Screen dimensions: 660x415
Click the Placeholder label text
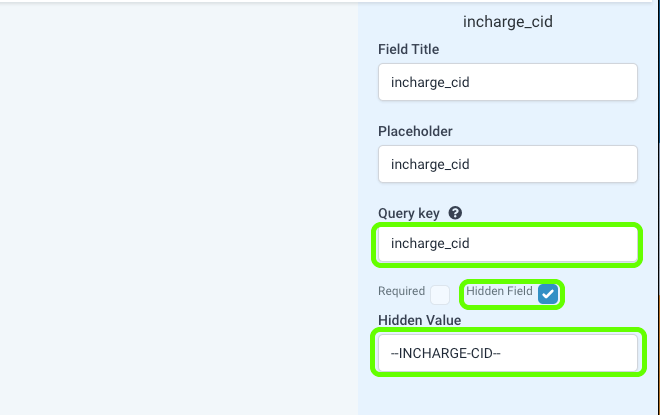(415, 131)
